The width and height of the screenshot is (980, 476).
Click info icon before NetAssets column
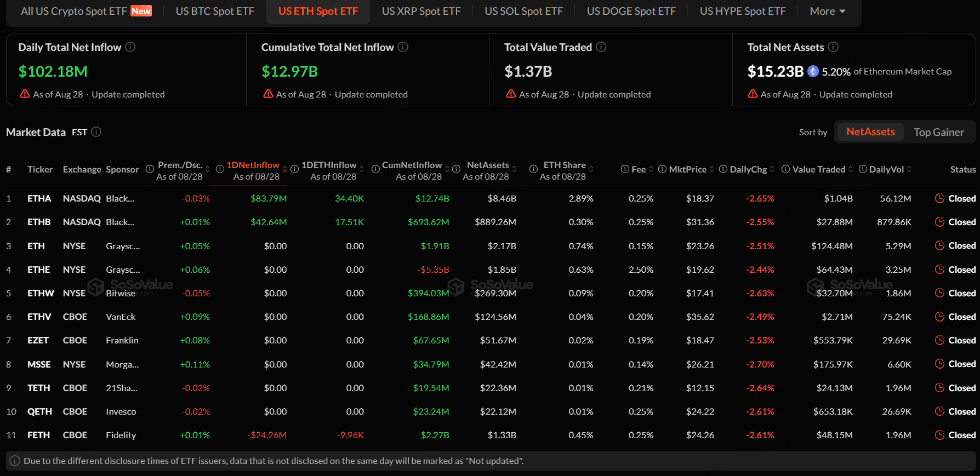coord(456,169)
